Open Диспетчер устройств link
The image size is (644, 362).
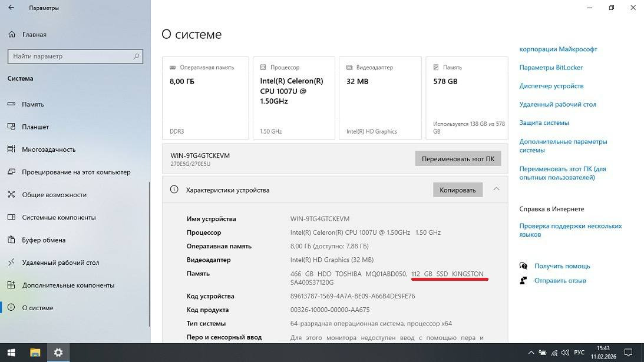pos(551,86)
